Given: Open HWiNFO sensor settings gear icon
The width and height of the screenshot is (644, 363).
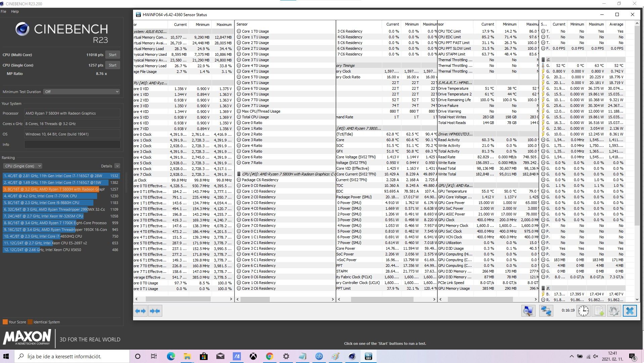Looking at the screenshot, I should [x=614, y=311].
